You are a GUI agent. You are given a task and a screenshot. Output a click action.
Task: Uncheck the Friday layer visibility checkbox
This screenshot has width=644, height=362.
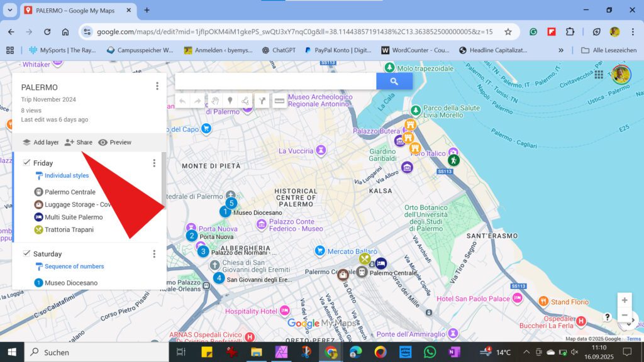coord(26,162)
